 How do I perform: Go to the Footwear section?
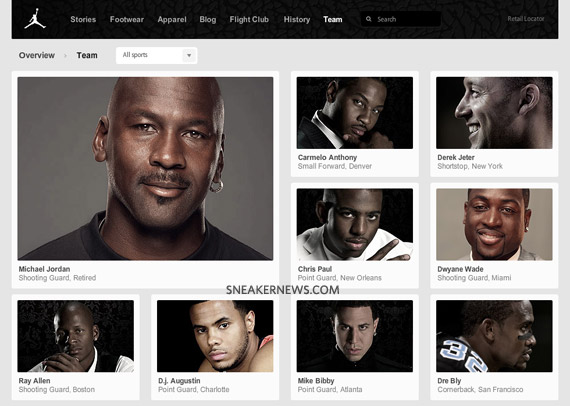click(127, 19)
